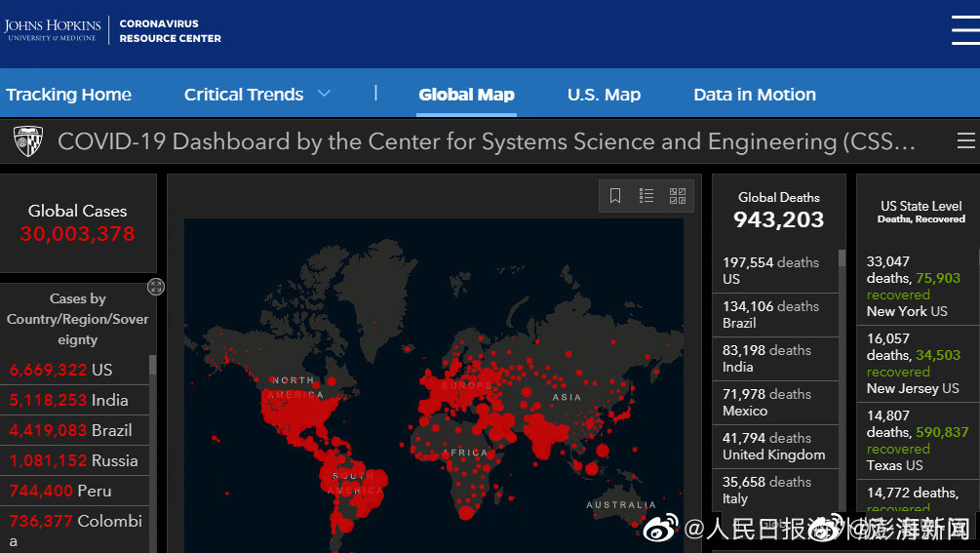
Task: Select 83,198 deaths India entry
Action: click(775, 359)
